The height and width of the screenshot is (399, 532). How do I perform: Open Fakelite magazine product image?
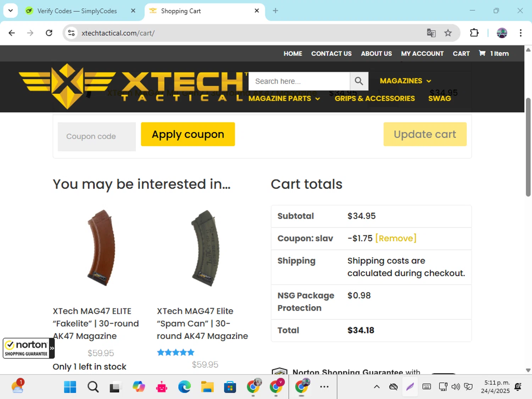(101, 248)
